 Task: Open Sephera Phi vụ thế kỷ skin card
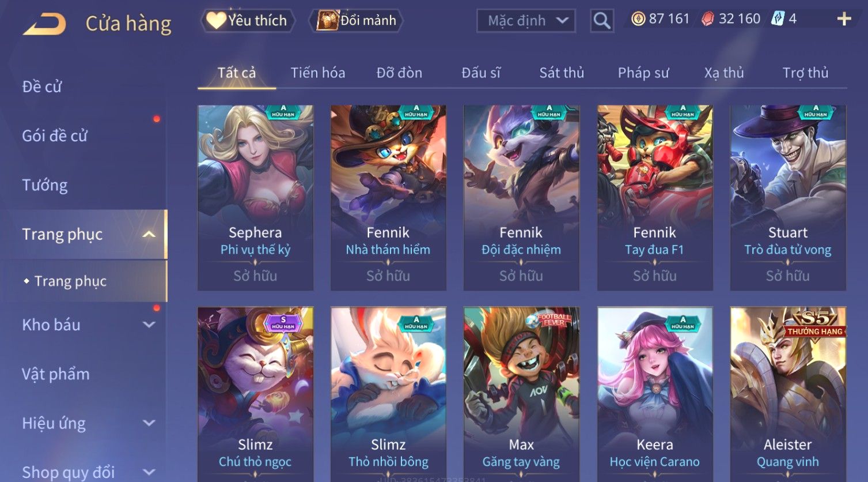click(x=255, y=197)
